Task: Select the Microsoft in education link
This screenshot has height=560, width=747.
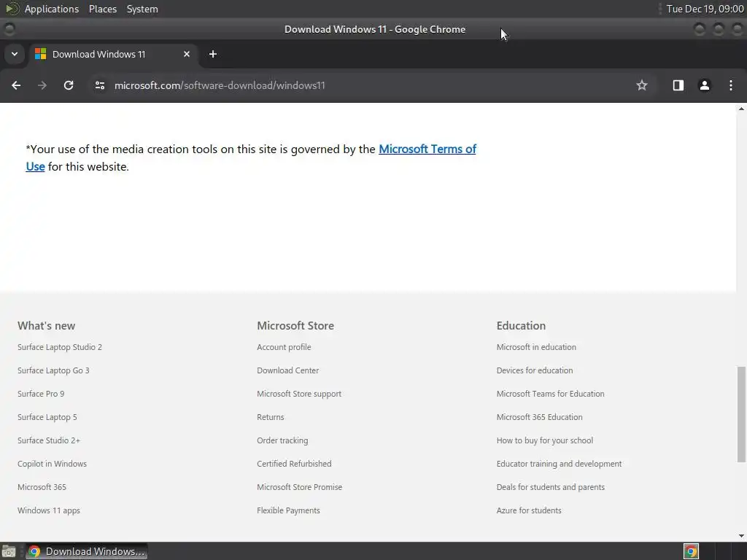Action: (536, 347)
